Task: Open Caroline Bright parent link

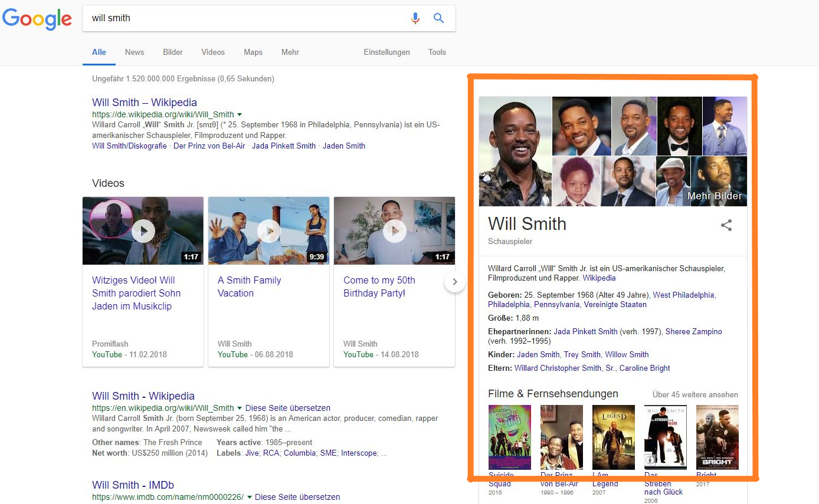Action: tap(644, 368)
